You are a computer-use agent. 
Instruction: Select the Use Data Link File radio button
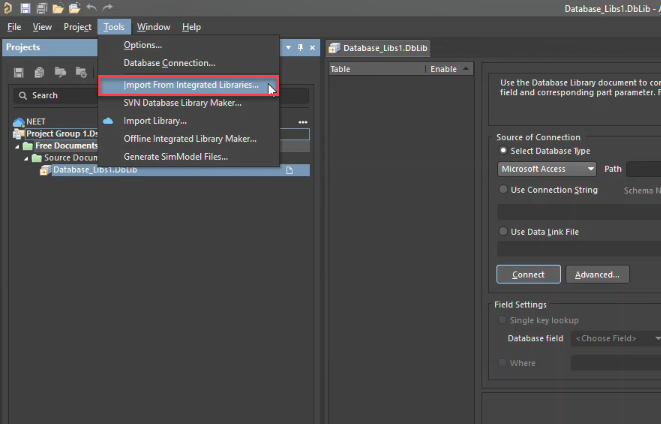(x=503, y=231)
